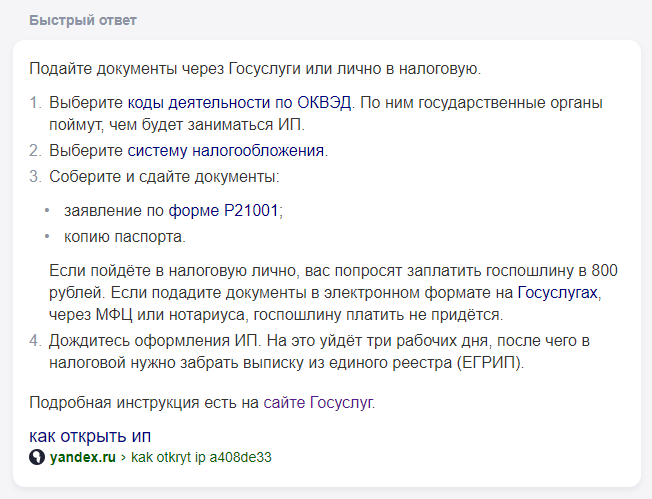The width and height of the screenshot is (652, 499).
Task: Click the 'копию паспорта' bullet item
Action: [125, 237]
